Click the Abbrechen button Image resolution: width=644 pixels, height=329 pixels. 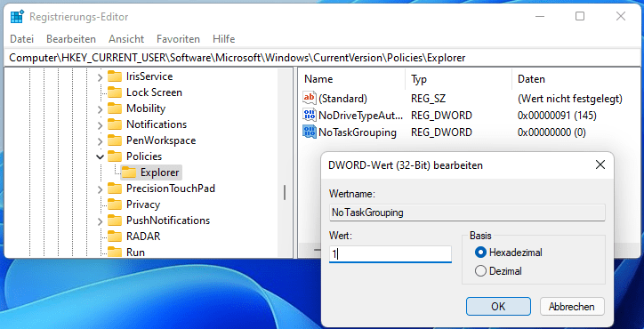572,307
